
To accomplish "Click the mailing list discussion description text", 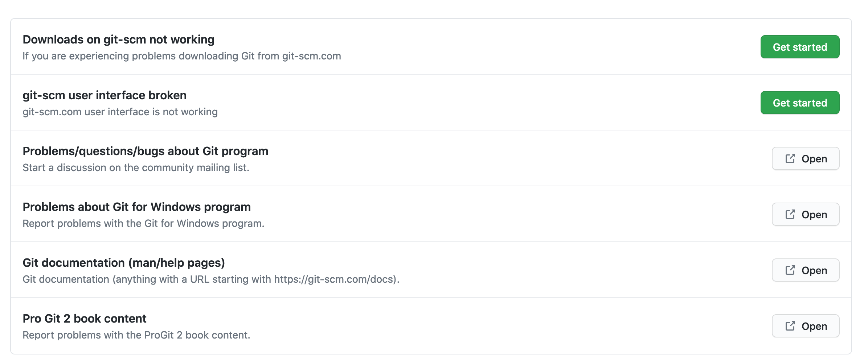I will point(136,167).
